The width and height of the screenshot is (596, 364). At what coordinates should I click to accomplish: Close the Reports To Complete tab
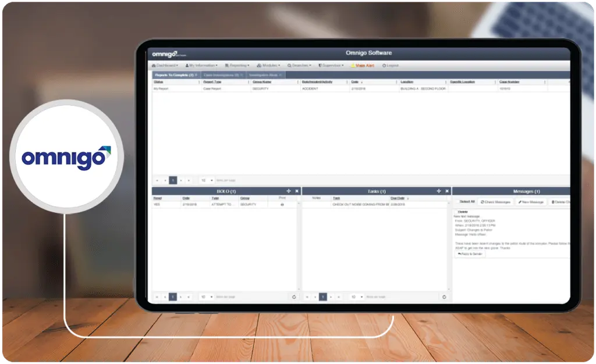click(196, 75)
